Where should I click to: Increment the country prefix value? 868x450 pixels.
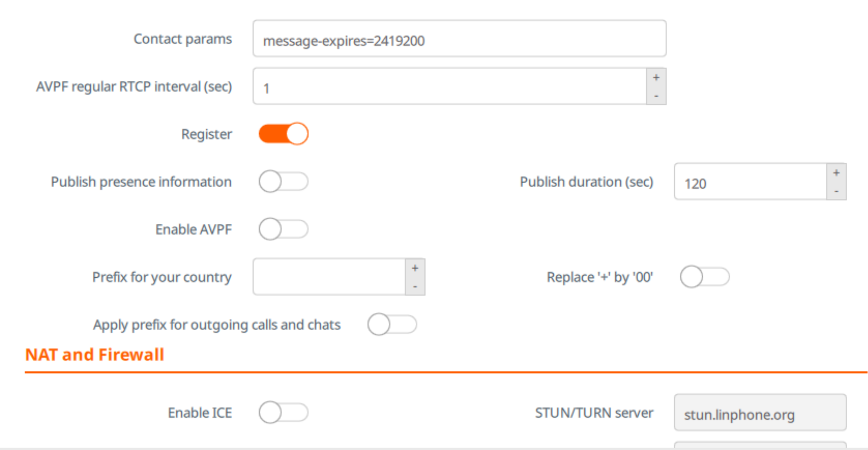point(415,268)
